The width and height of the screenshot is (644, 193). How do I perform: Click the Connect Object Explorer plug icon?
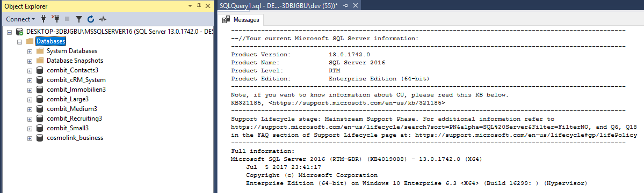pyautogui.click(x=44, y=19)
